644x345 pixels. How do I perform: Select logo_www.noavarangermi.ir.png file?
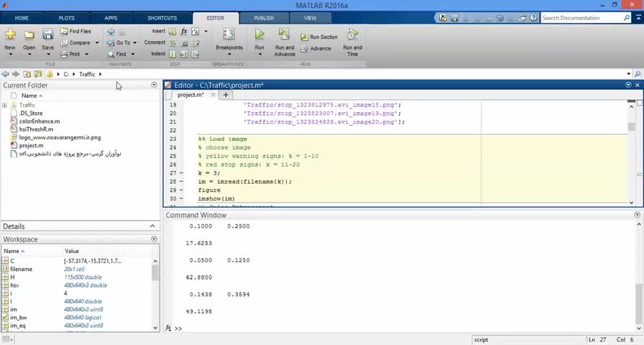60,137
